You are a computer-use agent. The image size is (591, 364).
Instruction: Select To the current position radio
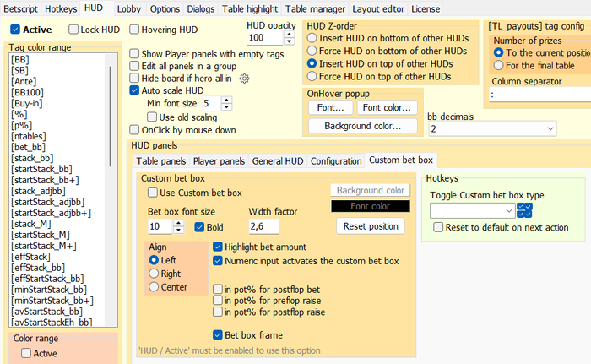tap(498, 52)
